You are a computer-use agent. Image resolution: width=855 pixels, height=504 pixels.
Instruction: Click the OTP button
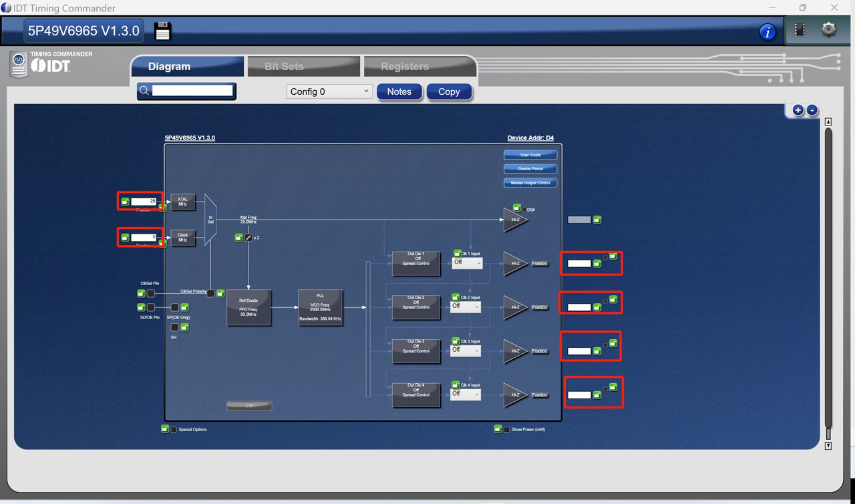(249, 405)
